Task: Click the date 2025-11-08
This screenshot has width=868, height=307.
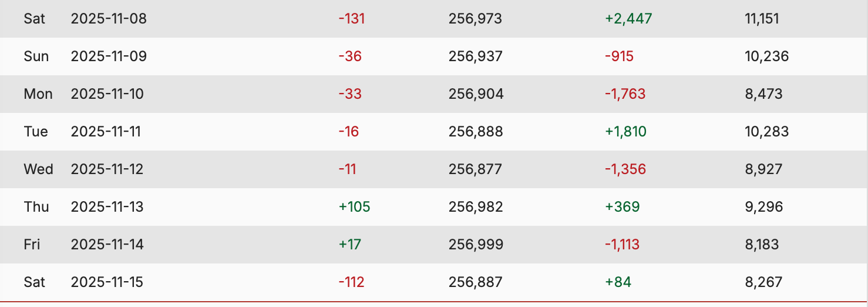Action: click(x=109, y=19)
